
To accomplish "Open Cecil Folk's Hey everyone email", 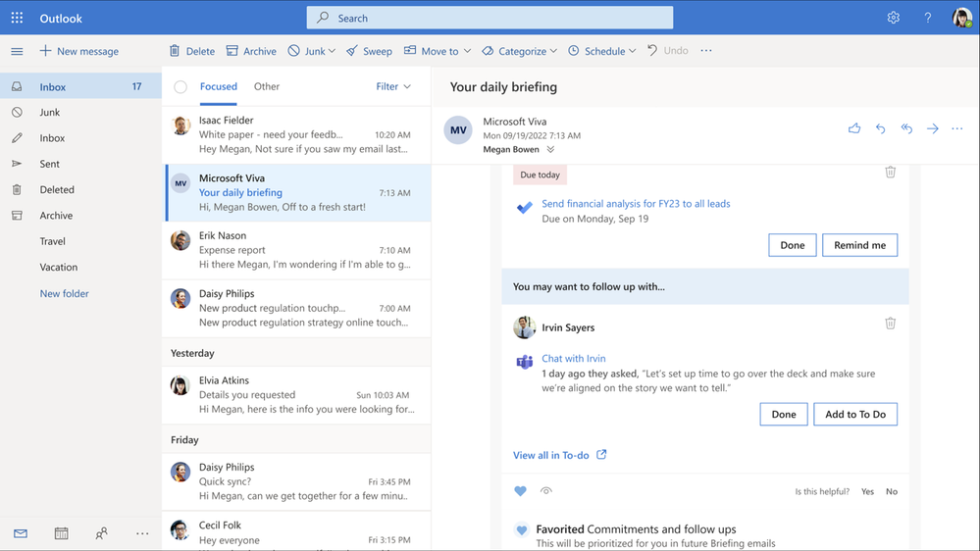I will pos(296,531).
